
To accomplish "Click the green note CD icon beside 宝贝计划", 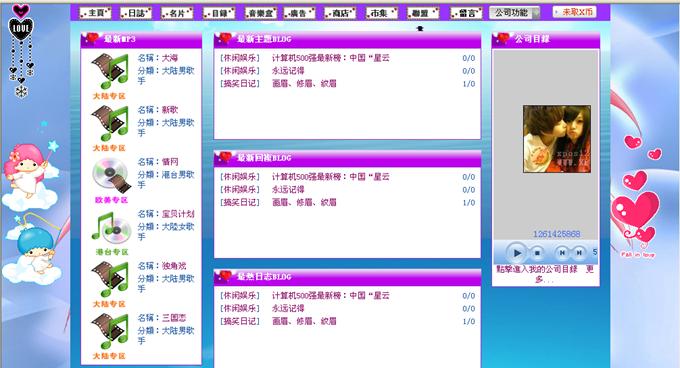I will pos(111,228).
